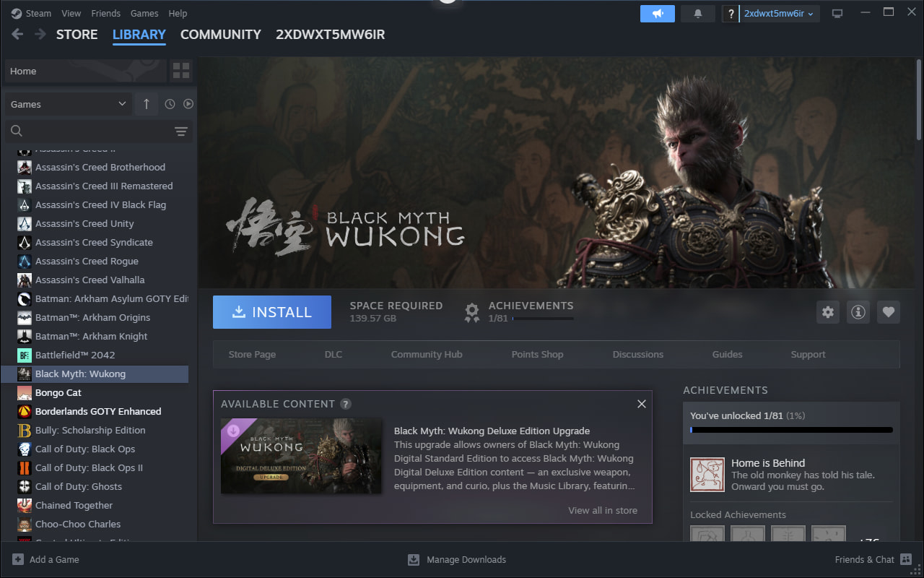
Task: Open the game info button
Action: 858,312
